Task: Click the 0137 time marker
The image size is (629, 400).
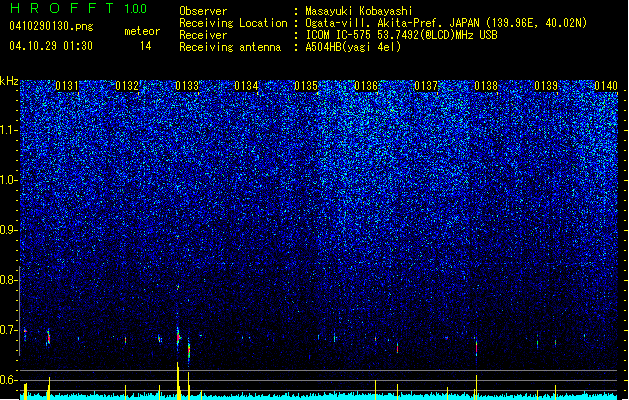Action: (426, 86)
